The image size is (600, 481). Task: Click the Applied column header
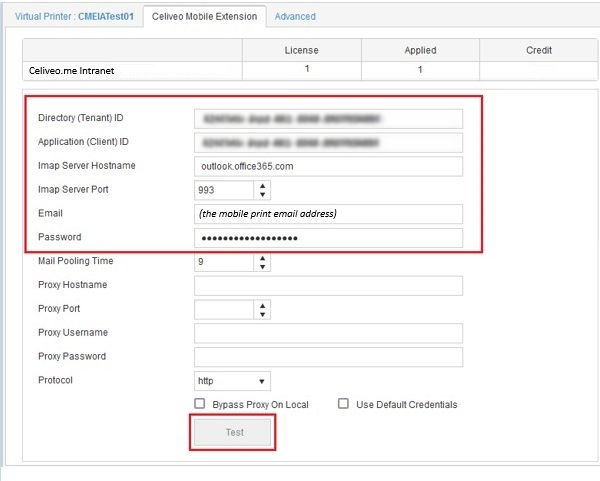click(x=420, y=50)
